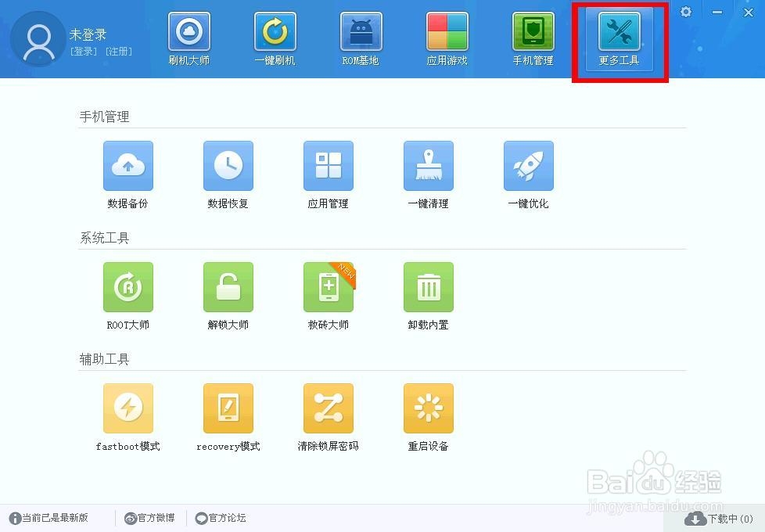This screenshot has width=765, height=532.
Task: Click 重启设备 icon
Action: coord(429,408)
